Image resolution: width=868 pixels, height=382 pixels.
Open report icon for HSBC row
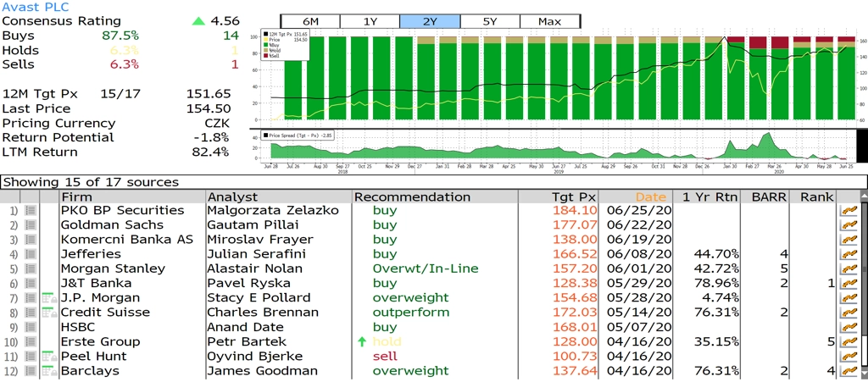click(31, 327)
